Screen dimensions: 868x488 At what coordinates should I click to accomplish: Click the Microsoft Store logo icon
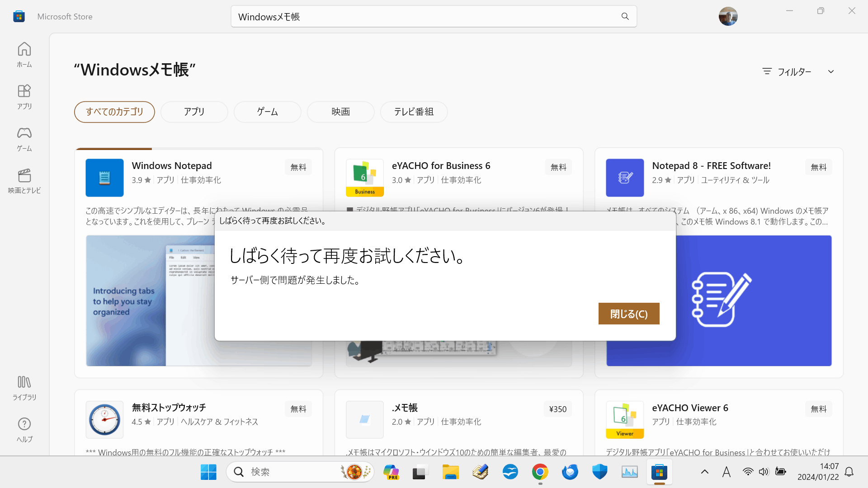pos(19,17)
